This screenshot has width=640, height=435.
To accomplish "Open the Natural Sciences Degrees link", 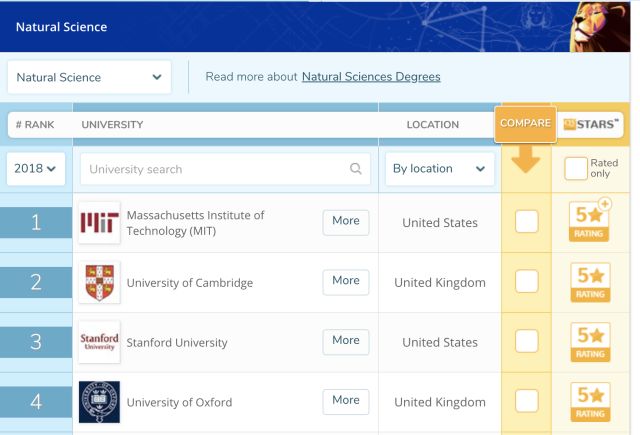I will [x=371, y=77].
